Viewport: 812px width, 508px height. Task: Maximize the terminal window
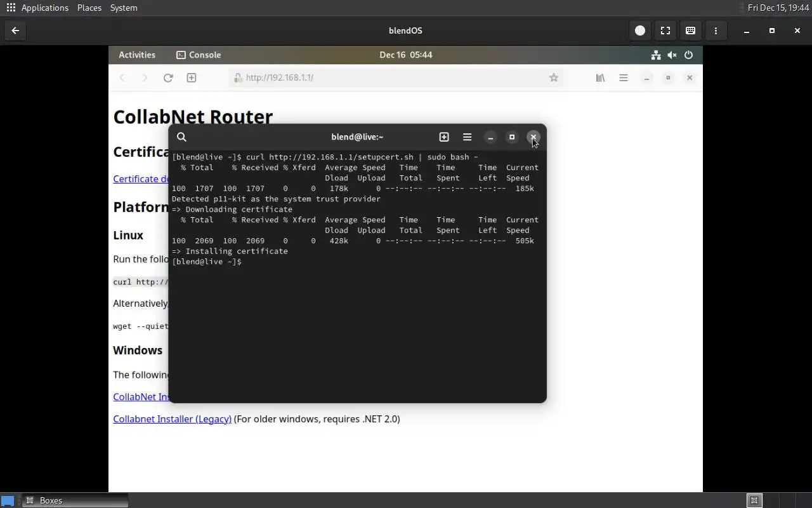point(512,137)
